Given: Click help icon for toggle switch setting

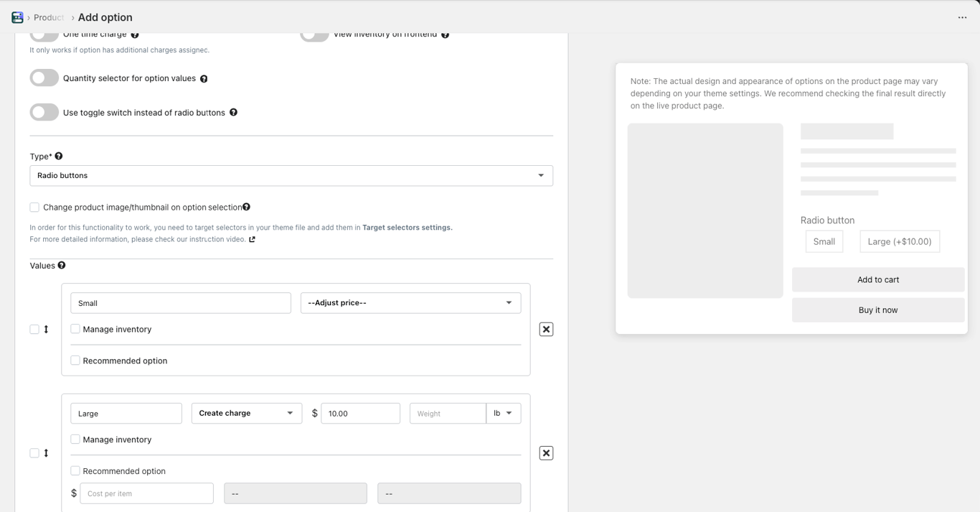Looking at the screenshot, I should click(233, 113).
